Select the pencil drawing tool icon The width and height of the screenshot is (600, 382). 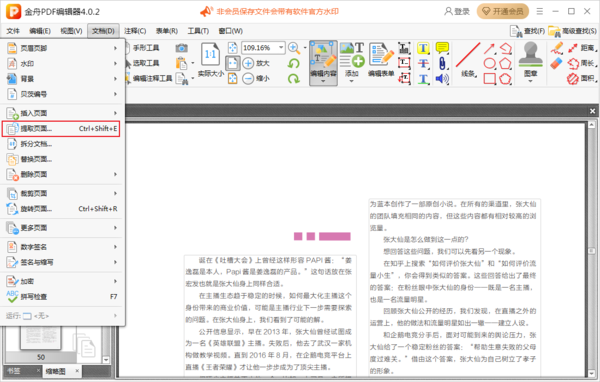point(557,48)
